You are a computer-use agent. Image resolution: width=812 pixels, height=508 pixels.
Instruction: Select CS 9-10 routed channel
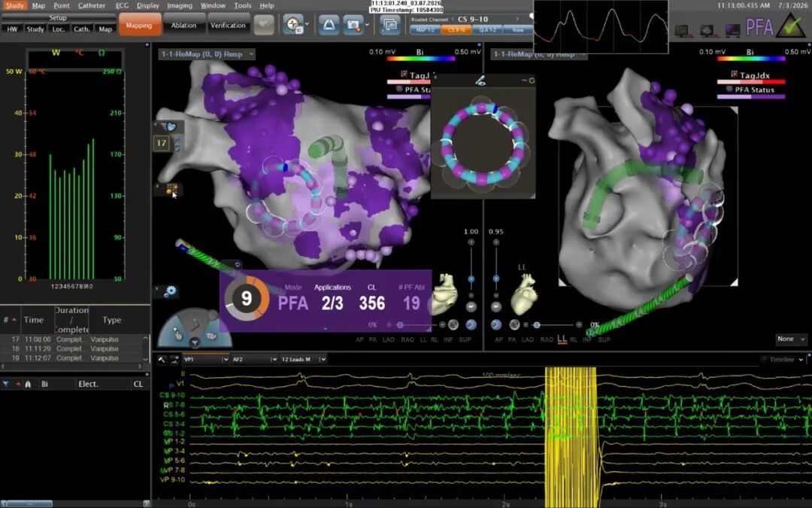tap(456, 31)
